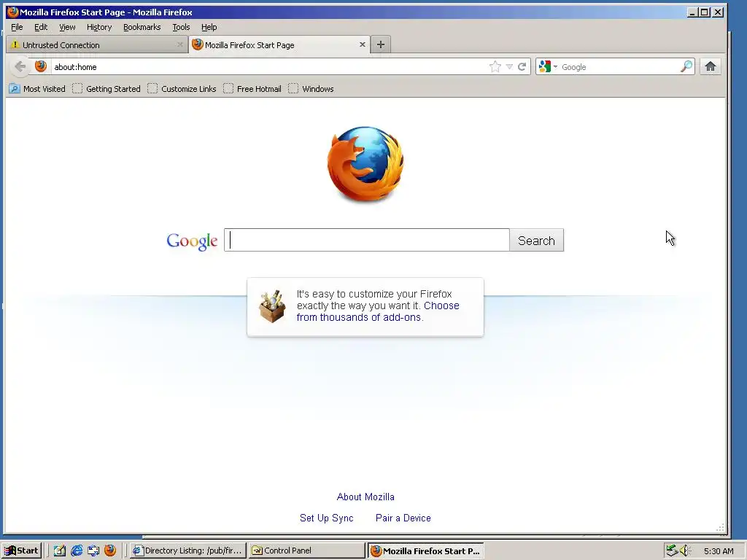Screen dimensions: 747x560
Task: Click the large Firefox logo
Action: click(x=365, y=163)
